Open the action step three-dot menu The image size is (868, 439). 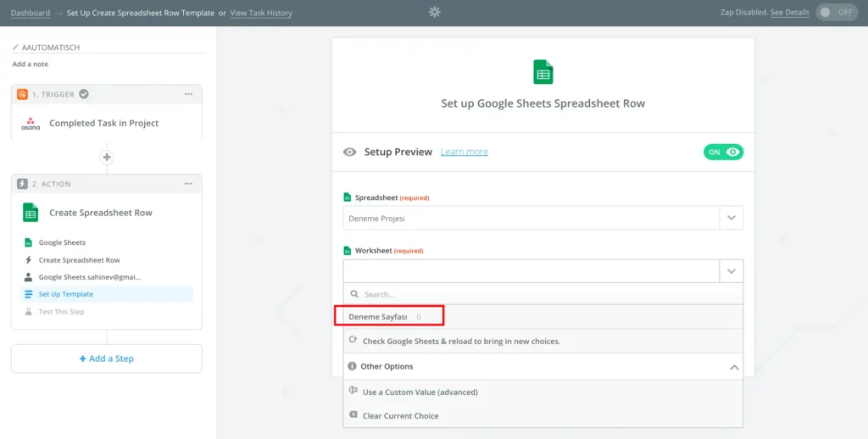189,184
